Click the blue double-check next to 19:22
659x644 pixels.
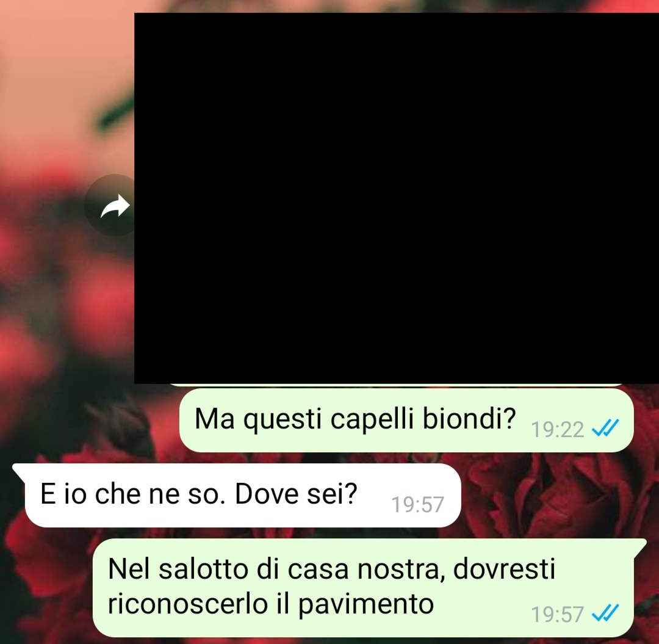pos(605,429)
